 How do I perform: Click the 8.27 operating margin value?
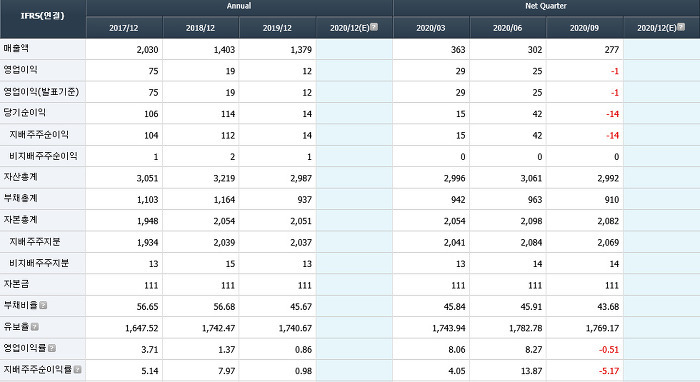click(533, 349)
